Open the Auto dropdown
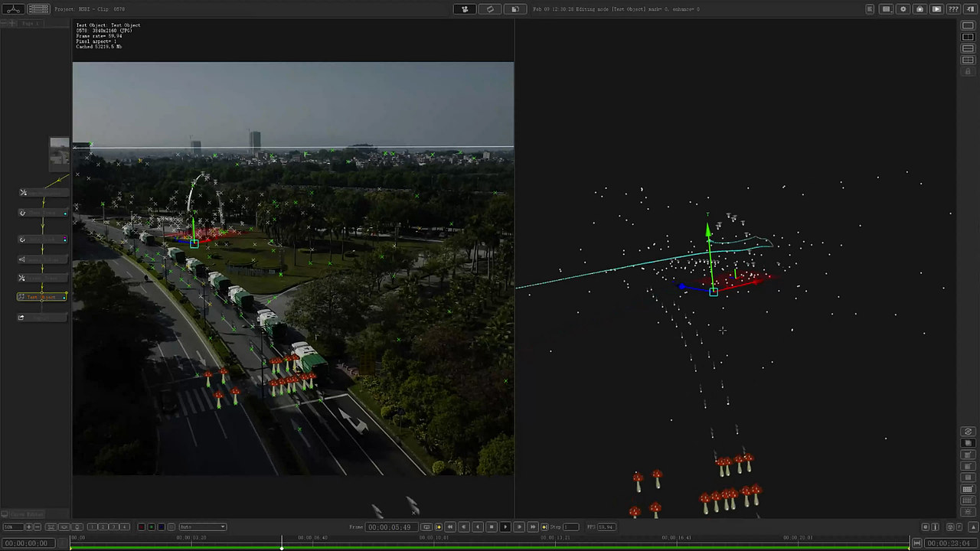 pos(202,527)
